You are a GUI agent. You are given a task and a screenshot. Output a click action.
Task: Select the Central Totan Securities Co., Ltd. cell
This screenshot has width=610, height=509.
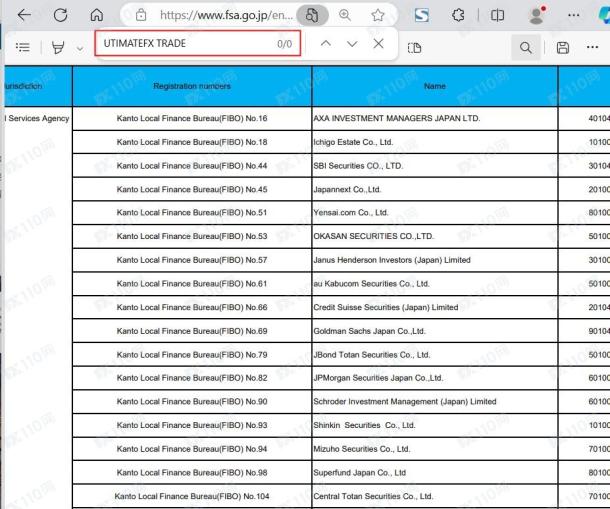click(x=435, y=497)
